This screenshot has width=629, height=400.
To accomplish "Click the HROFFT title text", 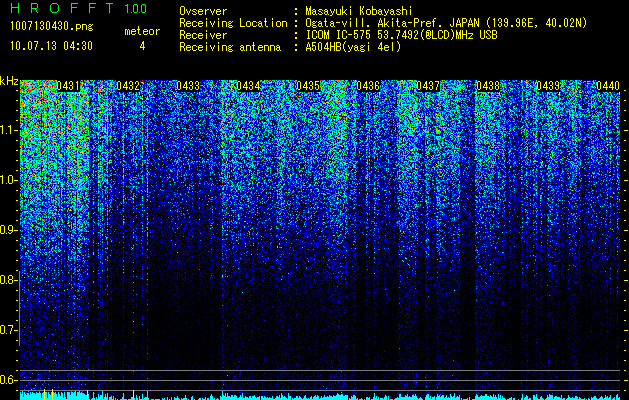I will pos(62,8).
